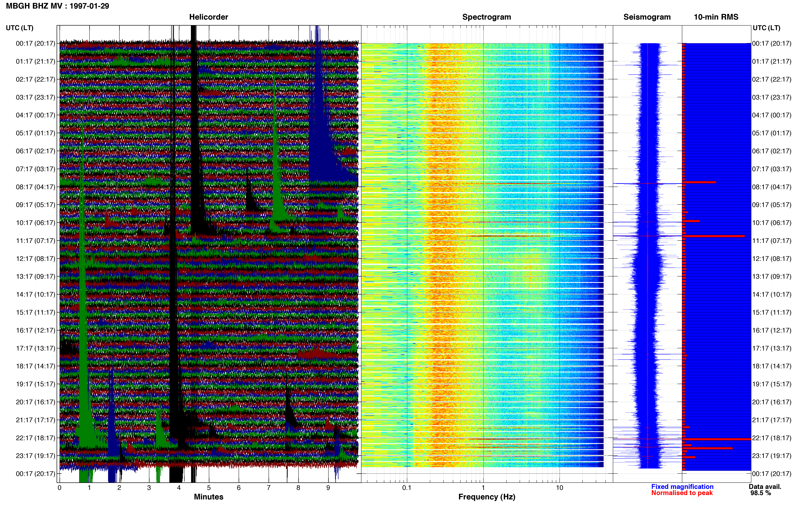812x508 pixels.
Task: Click the '10' frequency tick label
Action: click(559, 488)
